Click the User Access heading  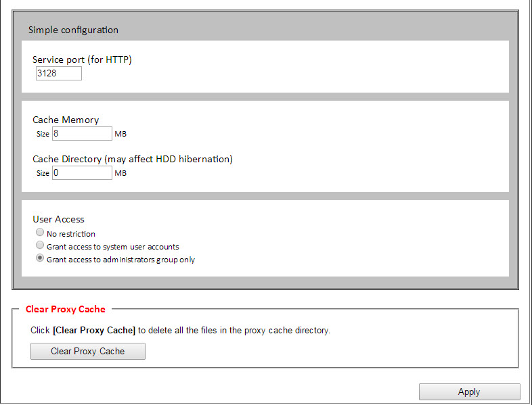(x=58, y=219)
